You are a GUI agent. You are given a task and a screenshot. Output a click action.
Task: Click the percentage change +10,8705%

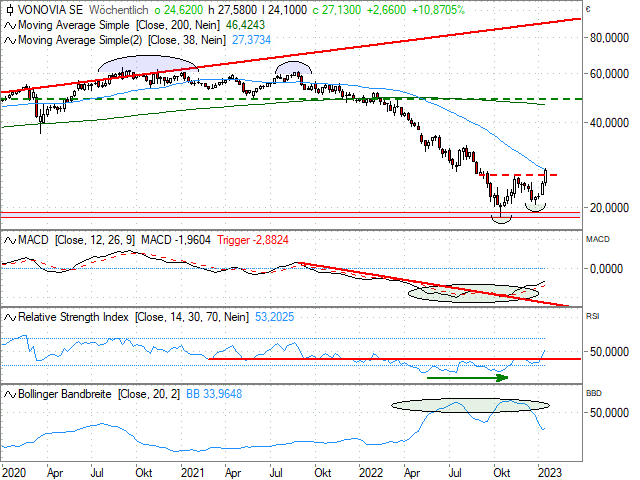(438, 10)
